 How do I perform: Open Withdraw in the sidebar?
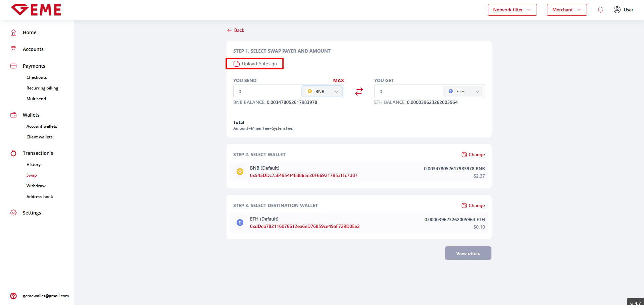(x=36, y=186)
